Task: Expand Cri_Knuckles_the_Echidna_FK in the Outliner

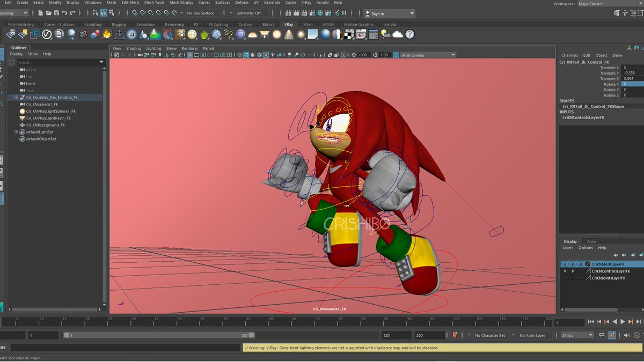Action: click(x=16, y=98)
